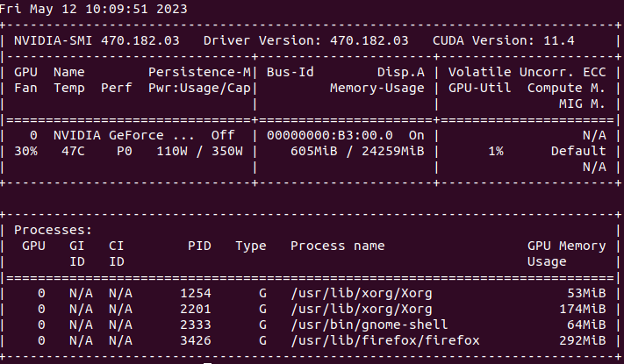The width and height of the screenshot is (624, 364).
Task: Click the Default compute mode text
Action: [x=577, y=151]
